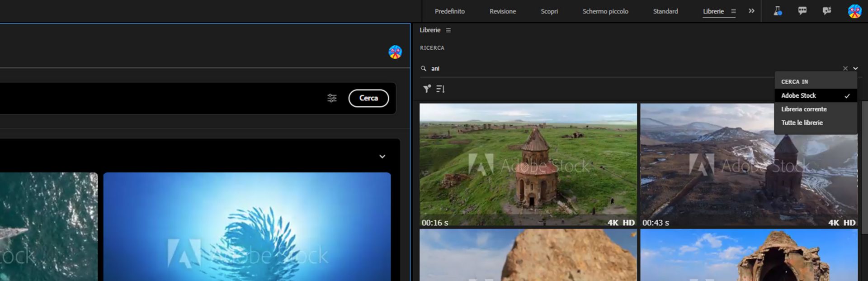Switch to the Predefinito workspace
The height and width of the screenshot is (281, 868).
pos(449,11)
